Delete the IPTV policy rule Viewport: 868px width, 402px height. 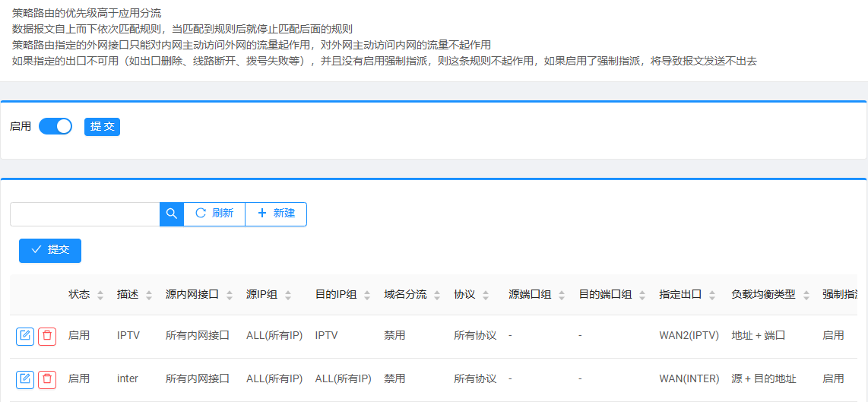(47, 336)
